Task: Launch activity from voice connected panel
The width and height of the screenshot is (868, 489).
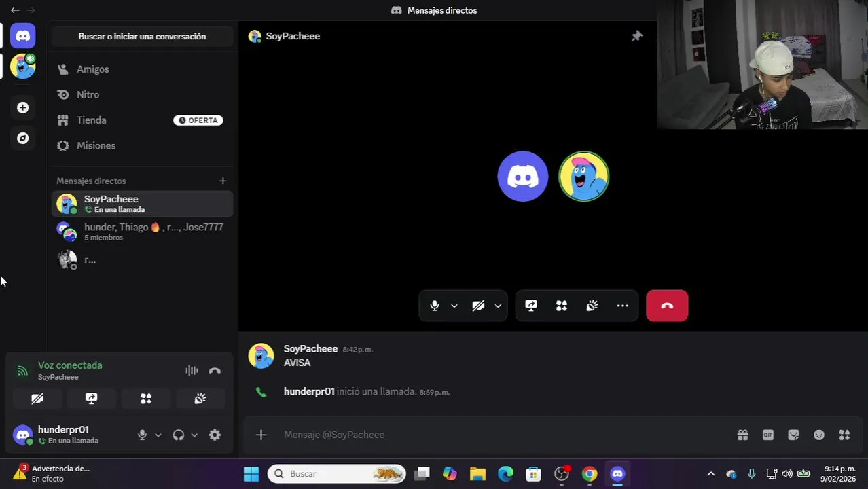Action: [x=146, y=399]
